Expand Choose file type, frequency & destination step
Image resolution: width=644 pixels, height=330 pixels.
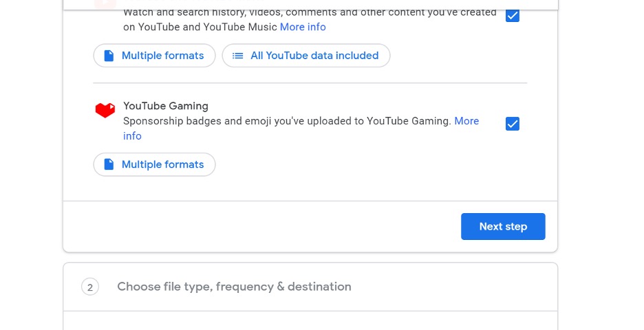coord(310,287)
